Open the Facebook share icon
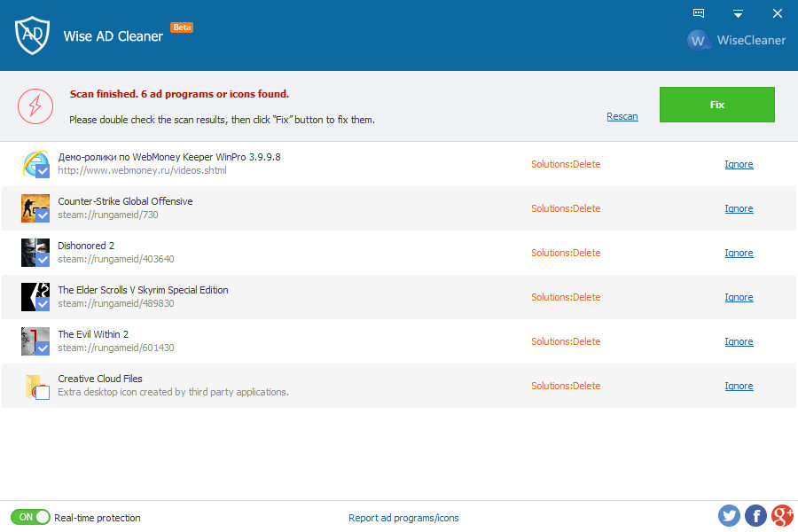 click(x=755, y=516)
